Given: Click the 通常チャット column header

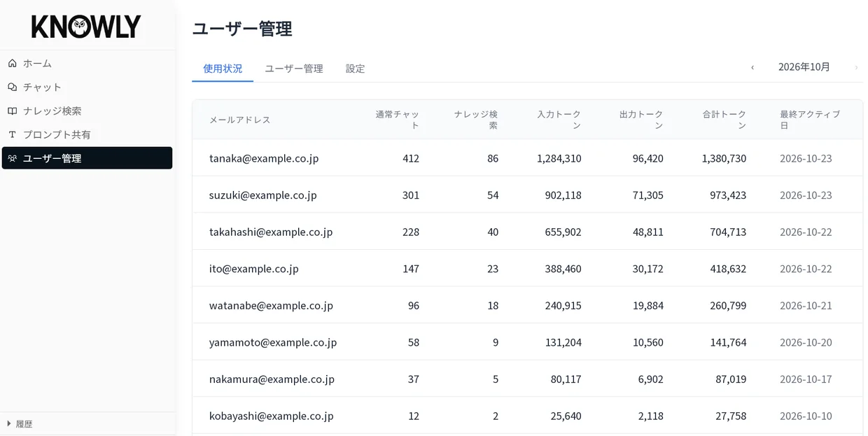Looking at the screenshot, I should tap(398, 120).
